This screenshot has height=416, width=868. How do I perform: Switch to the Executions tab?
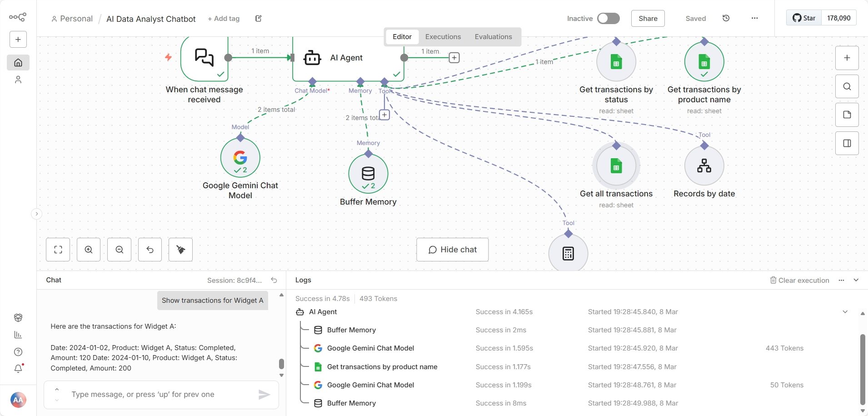tap(443, 37)
